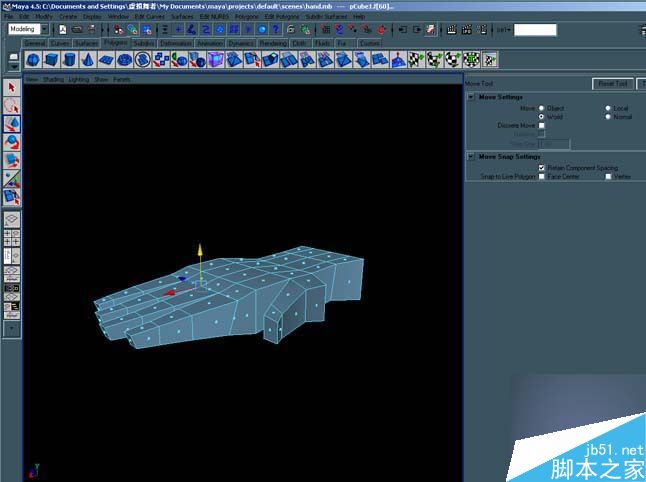This screenshot has width=646, height=482.
Task: Toggle the Retain Component Spacing checkbox
Action: point(541,168)
